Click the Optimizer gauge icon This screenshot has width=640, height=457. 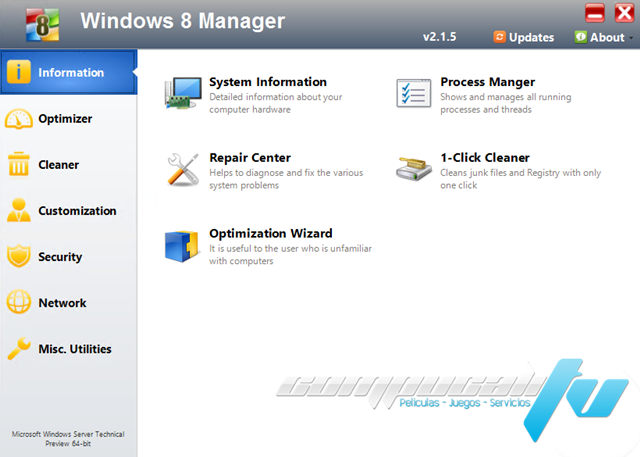18,119
